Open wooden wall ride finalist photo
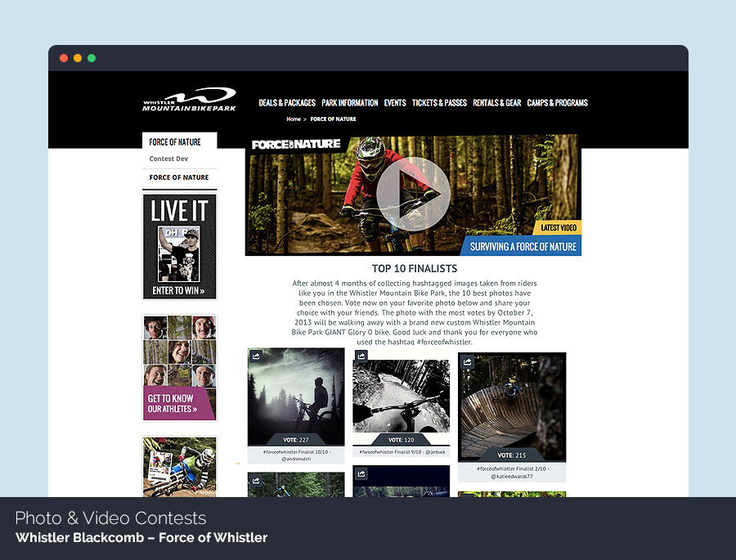736x560 pixels. [512, 407]
